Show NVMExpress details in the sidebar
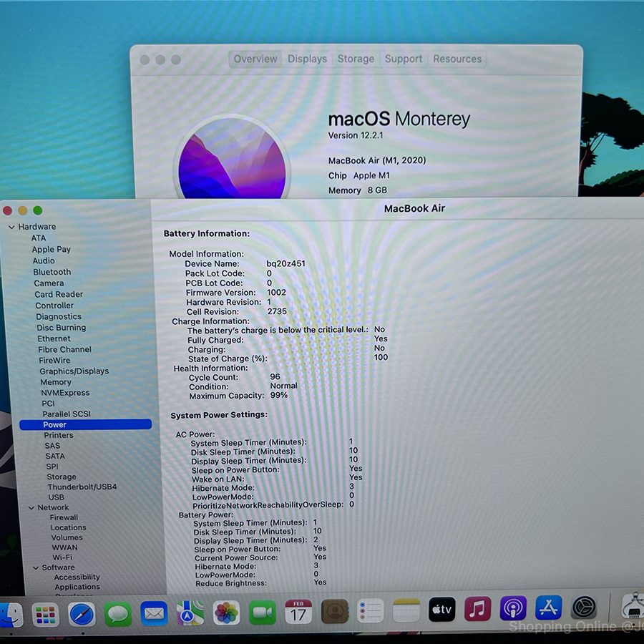Image resolution: width=644 pixels, height=644 pixels. coord(65,393)
